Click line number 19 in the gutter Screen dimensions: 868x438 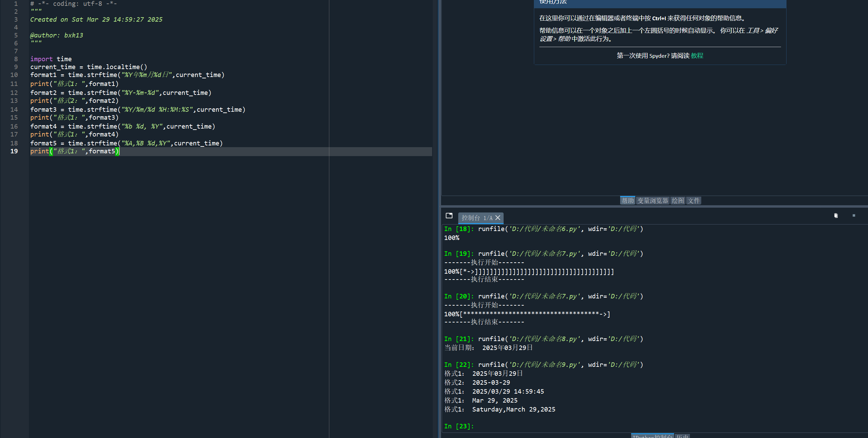(14, 151)
